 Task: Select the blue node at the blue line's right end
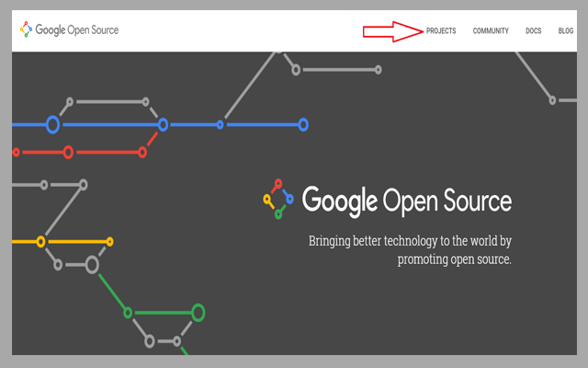click(303, 124)
